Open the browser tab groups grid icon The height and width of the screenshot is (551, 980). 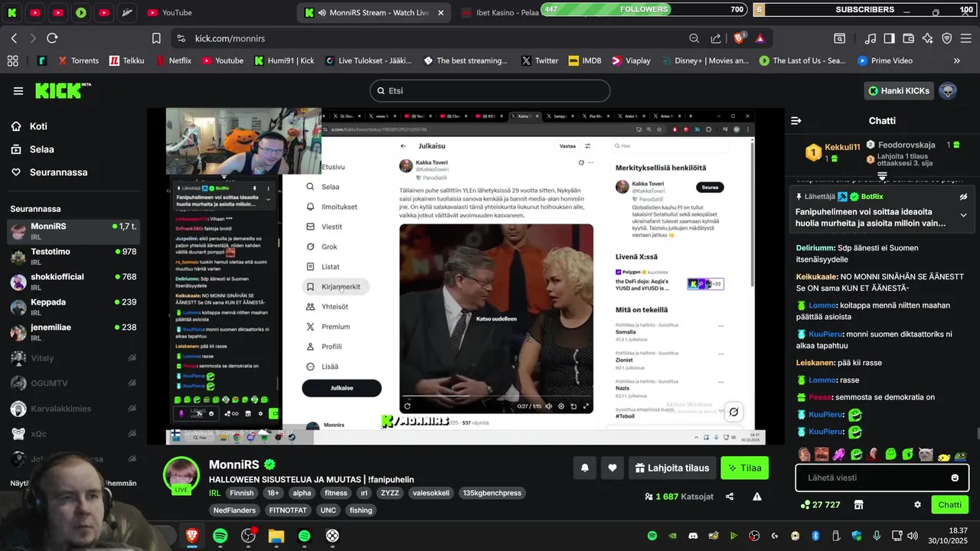[12, 60]
